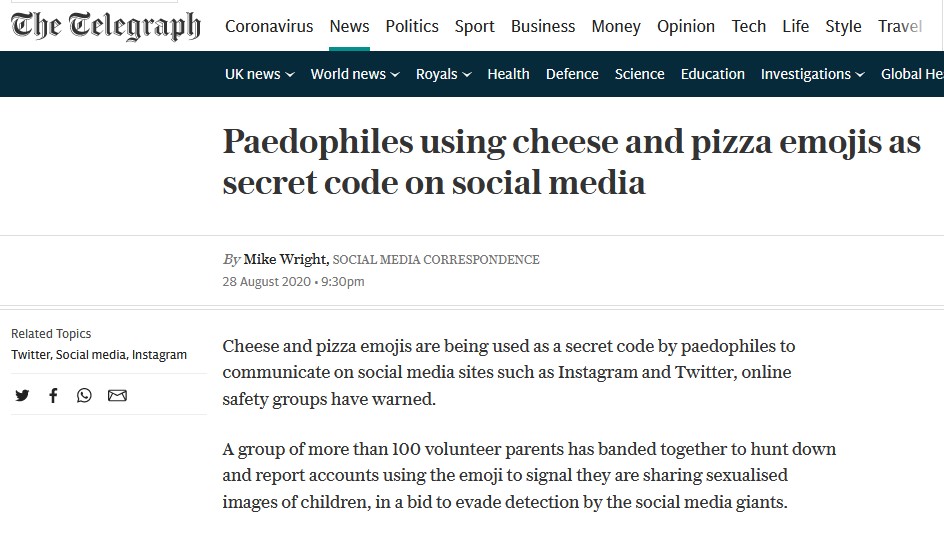
Task: Open the Twitter related topic link
Action: [x=29, y=355]
